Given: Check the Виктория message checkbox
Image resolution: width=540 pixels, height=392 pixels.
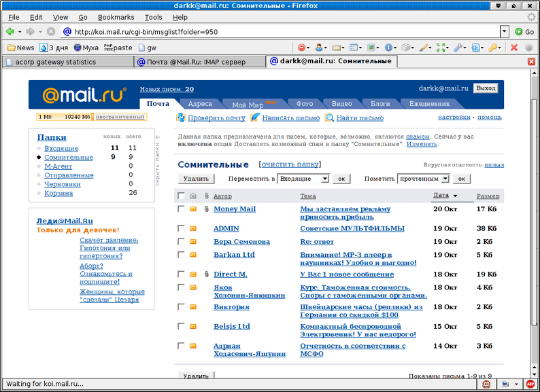Looking at the screenshot, I should pyautogui.click(x=181, y=306).
